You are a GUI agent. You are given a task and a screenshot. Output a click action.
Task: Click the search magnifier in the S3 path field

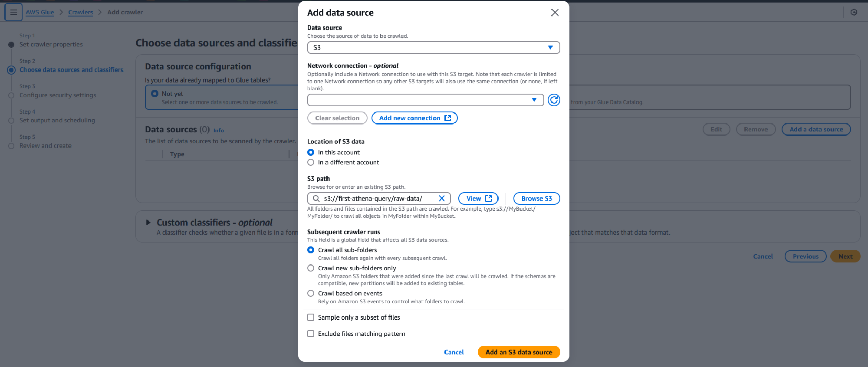click(316, 198)
